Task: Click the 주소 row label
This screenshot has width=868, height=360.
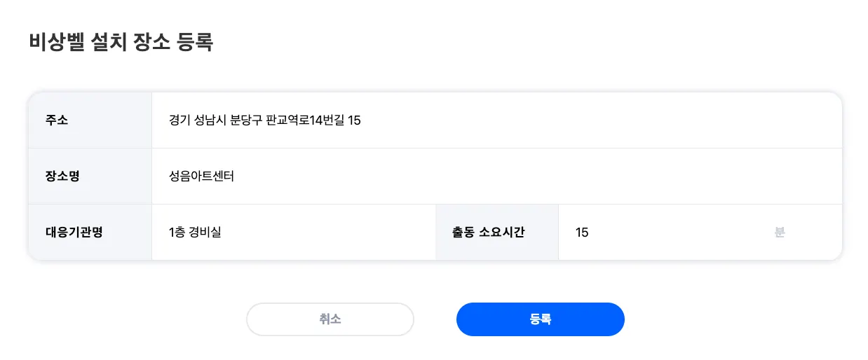Action: click(x=57, y=120)
